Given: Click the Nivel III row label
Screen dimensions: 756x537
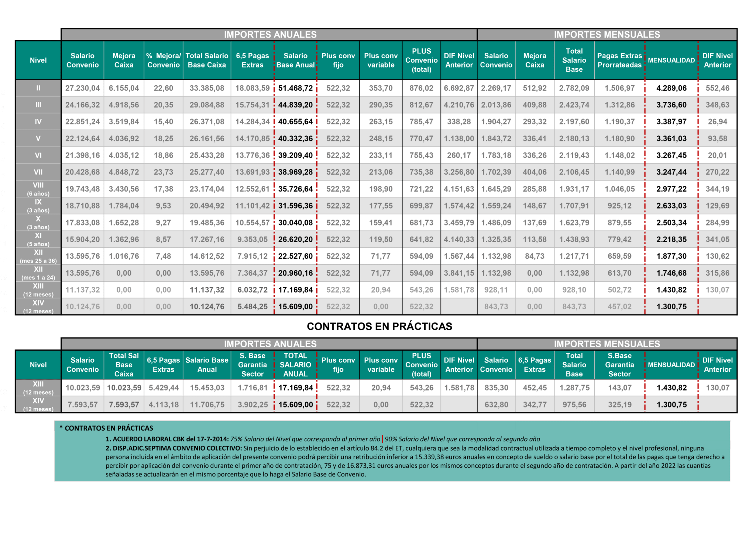Looking at the screenshot, I should click(38, 105).
